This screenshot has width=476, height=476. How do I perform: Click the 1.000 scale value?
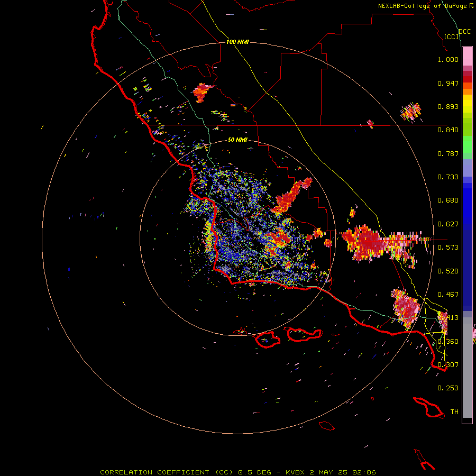point(448,59)
